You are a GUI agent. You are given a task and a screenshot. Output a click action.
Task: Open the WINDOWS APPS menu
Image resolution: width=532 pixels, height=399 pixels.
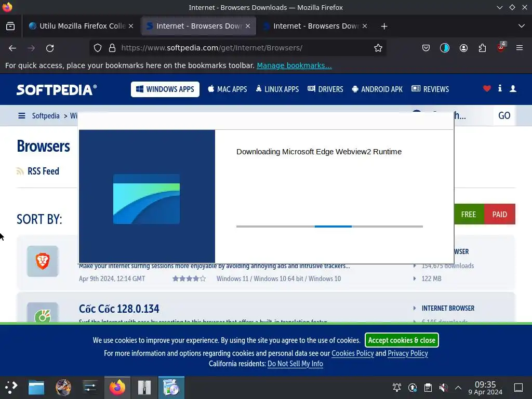(165, 89)
